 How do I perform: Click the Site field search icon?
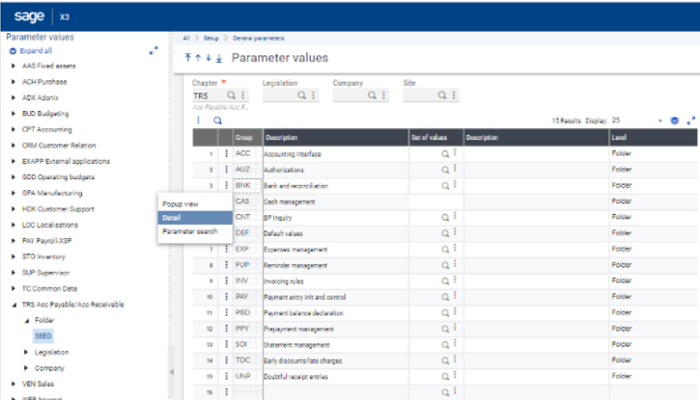pyautogui.click(x=441, y=95)
